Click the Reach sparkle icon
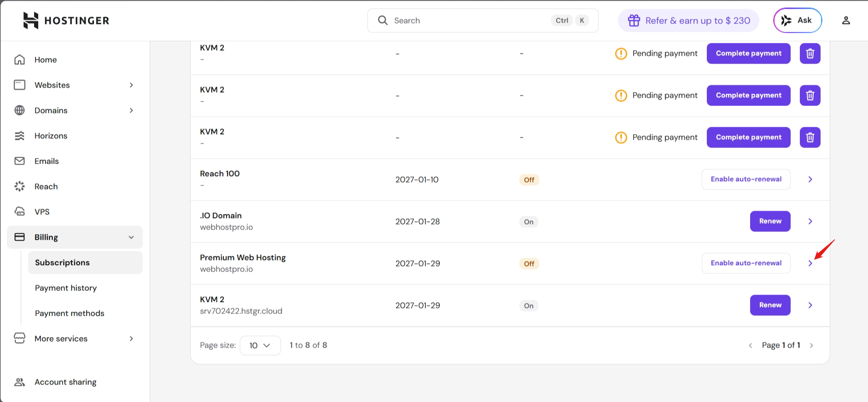Image resolution: width=868 pixels, height=402 pixels. coord(19,186)
